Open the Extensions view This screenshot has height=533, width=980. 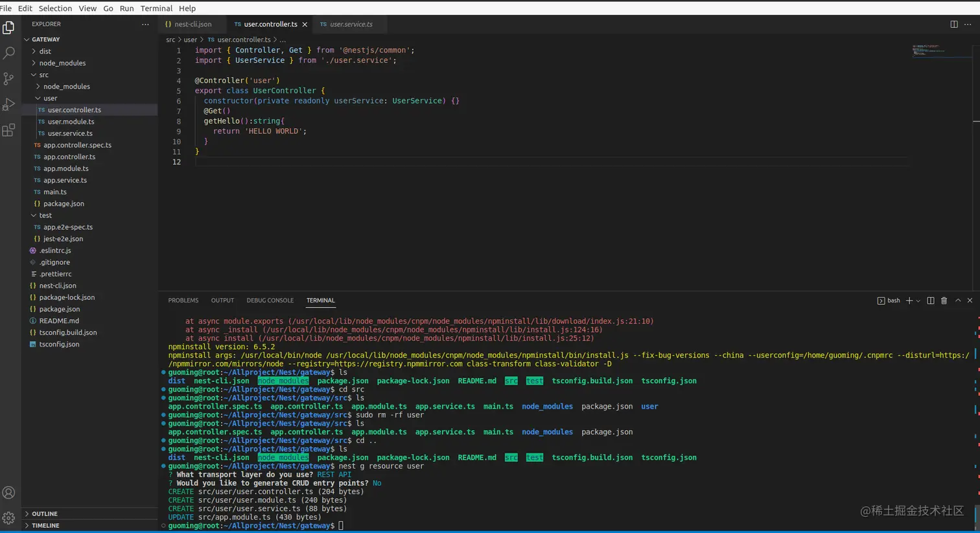click(9, 130)
